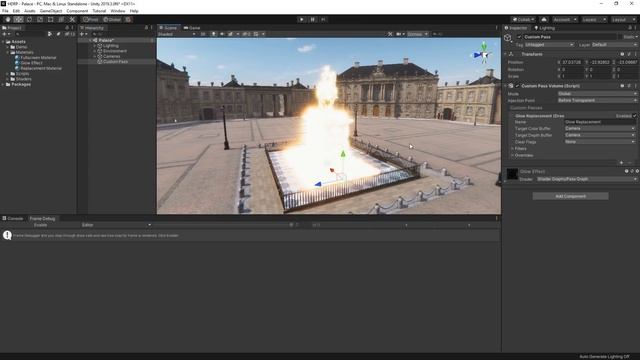Toggle Pivot/Center handle position button
This screenshot has width=640, height=360.
click(91, 19)
